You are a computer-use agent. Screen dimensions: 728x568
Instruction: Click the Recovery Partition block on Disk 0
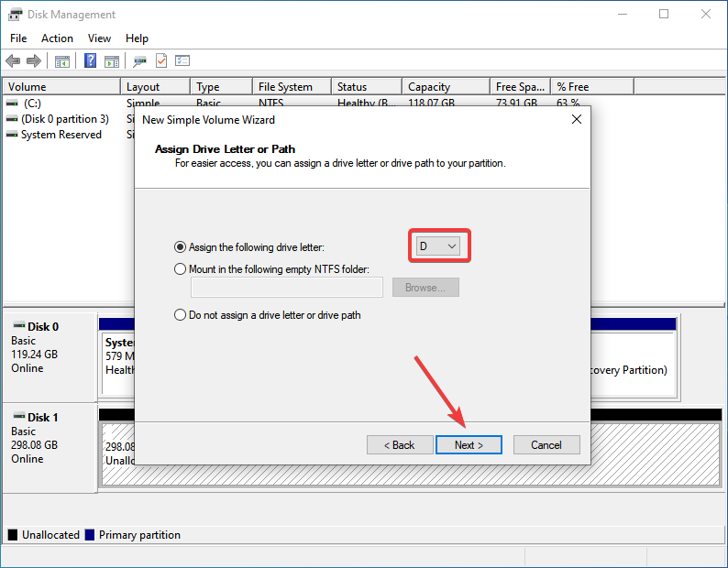(633, 365)
